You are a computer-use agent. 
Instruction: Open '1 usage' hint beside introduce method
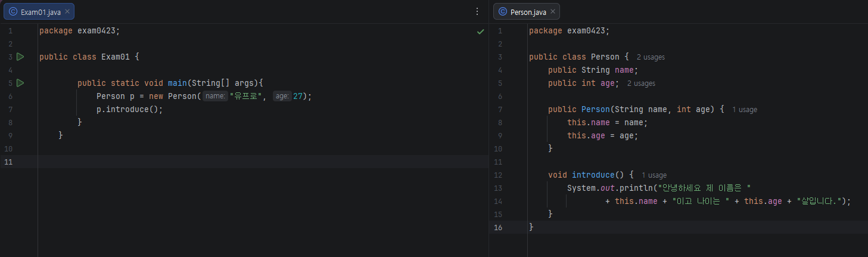pos(654,175)
